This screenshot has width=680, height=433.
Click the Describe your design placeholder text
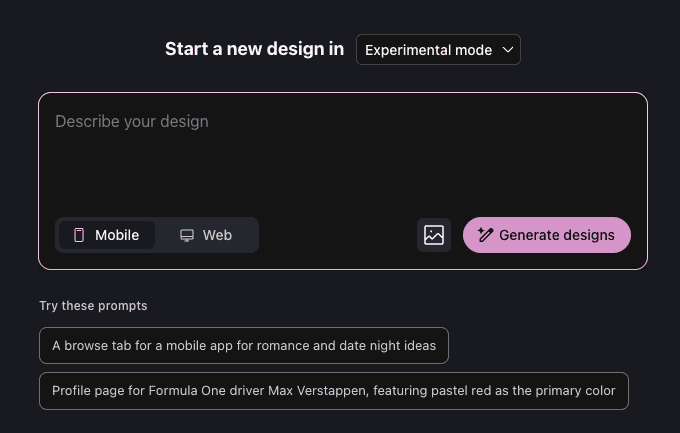pyautogui.click(x=132, y=121)
